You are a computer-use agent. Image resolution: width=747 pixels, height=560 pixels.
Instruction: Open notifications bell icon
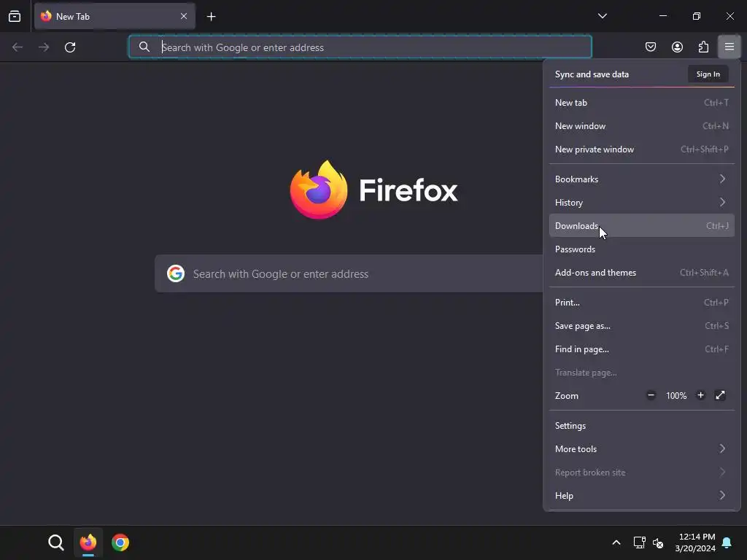pyautogui.click(x=727, y=542)
